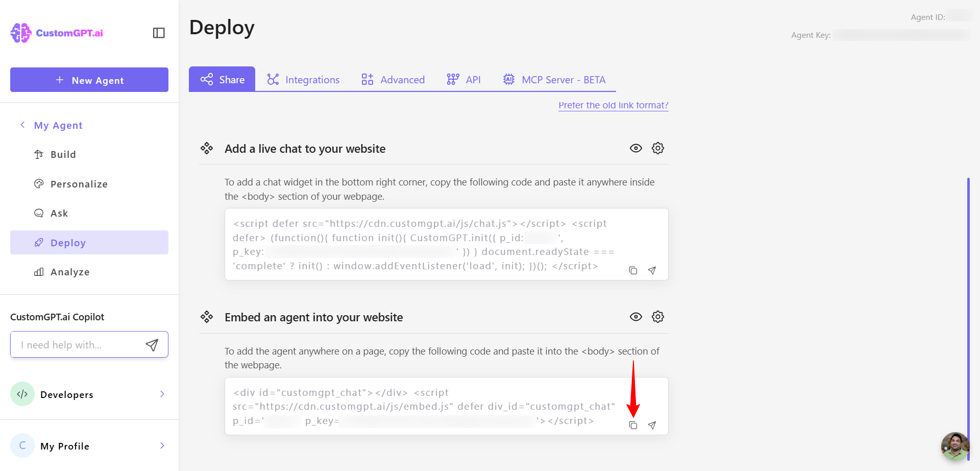
Task: Open embed agent settings gear
Action: click(658, 317)
